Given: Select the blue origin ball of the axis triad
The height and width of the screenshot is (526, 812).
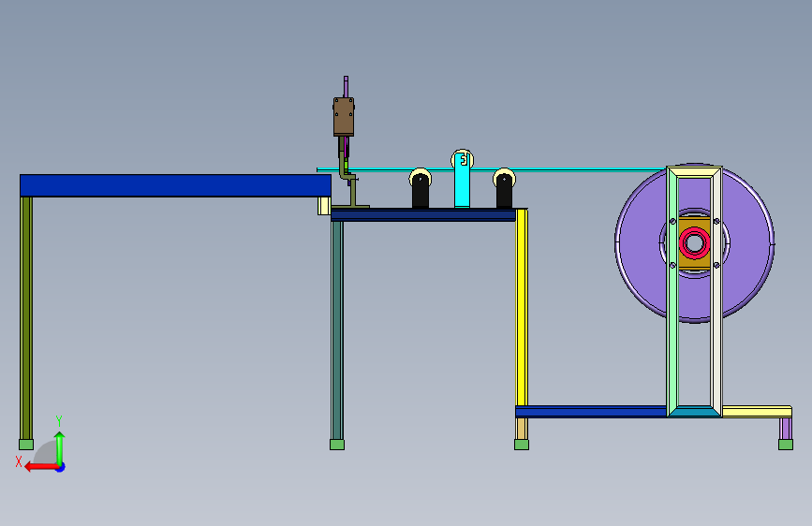Looking at the screenshot, I should coord(61,467).
